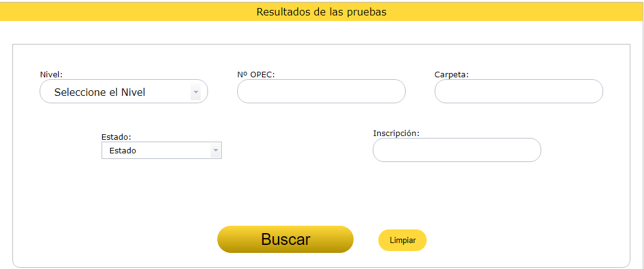
Task: Click the Limpiar button
Action: 402,240
